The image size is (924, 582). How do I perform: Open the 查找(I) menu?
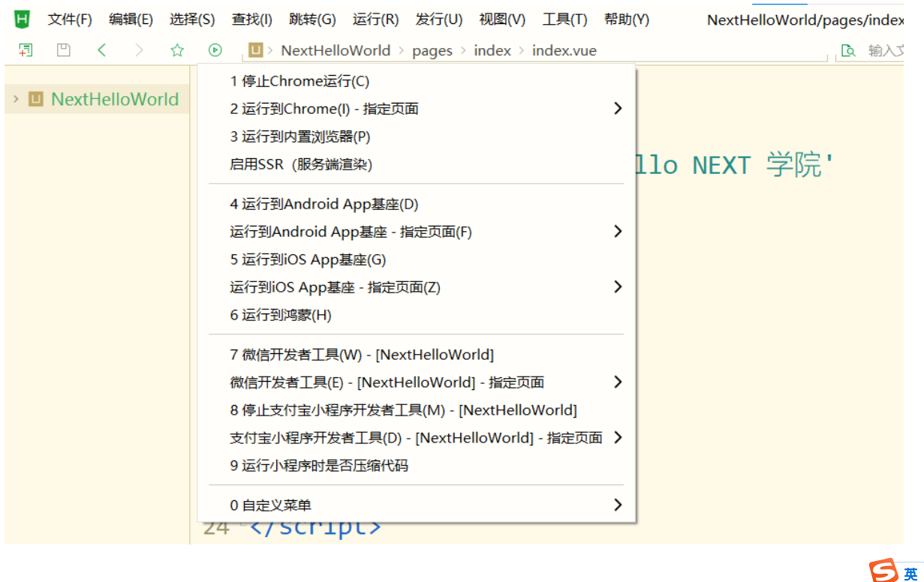point(252,19)
